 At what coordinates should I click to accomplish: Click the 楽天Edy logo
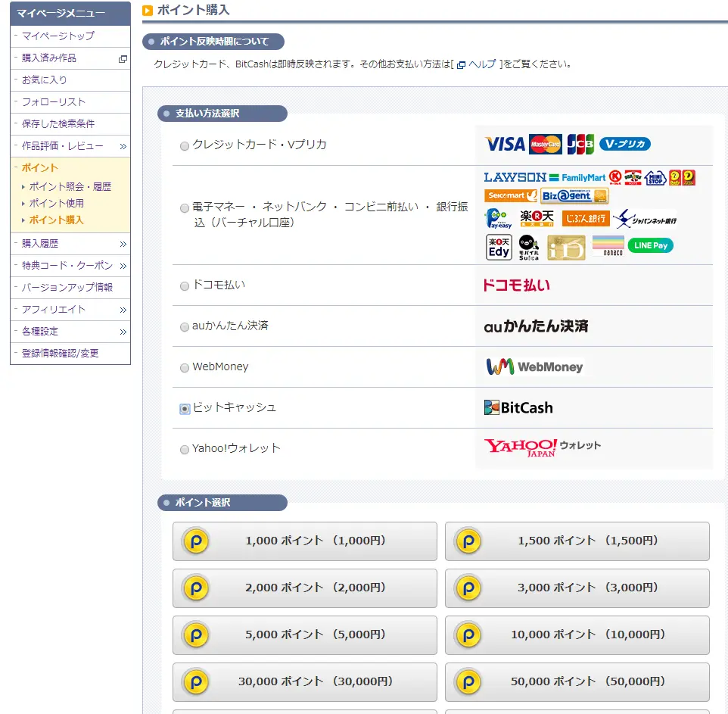point(499,247)
